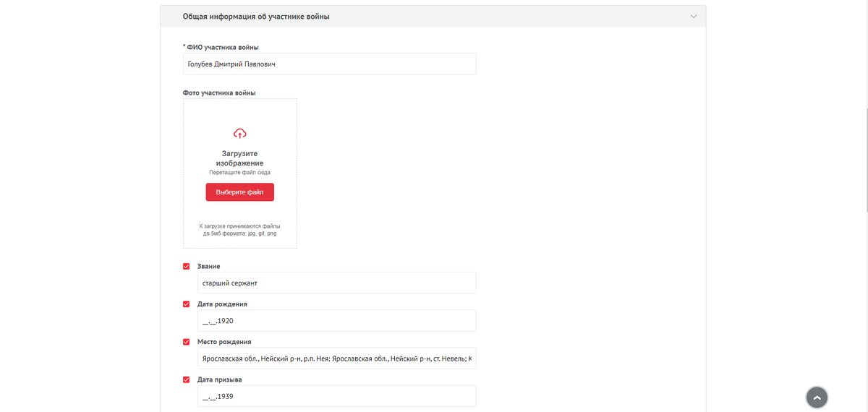Viewport: 868px width, 412px height.
Task: Collapse the section using the header chevron
Action: [693, 16]
